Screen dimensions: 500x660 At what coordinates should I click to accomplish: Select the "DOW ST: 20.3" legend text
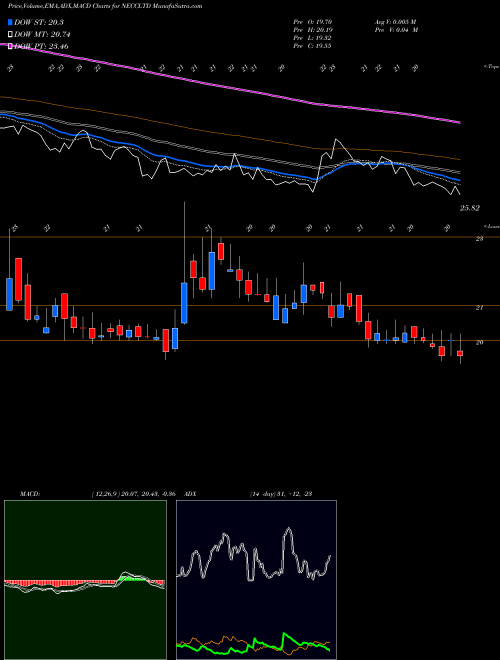click(39, 22)
